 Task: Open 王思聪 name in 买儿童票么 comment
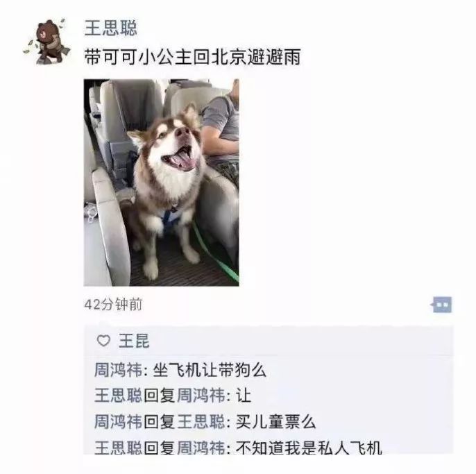[201, 422]
